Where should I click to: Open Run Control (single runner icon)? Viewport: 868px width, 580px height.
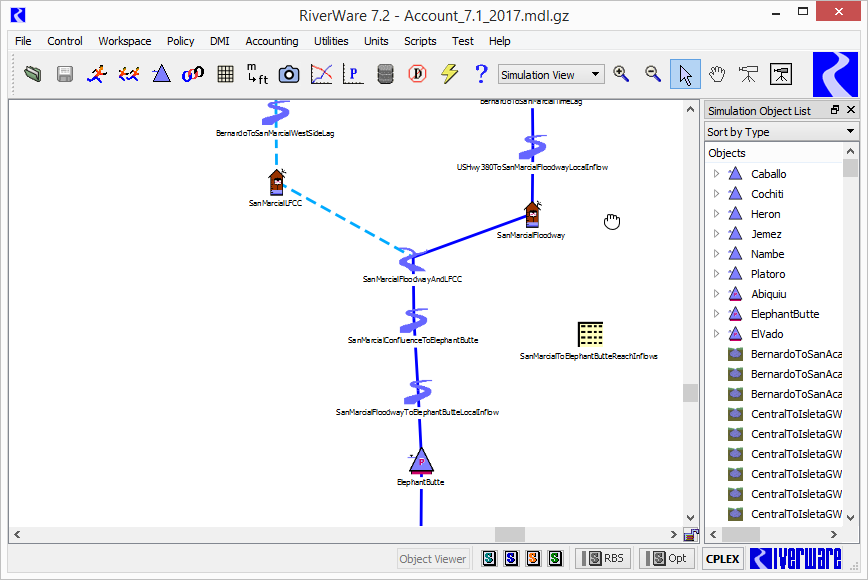[97, 74]
